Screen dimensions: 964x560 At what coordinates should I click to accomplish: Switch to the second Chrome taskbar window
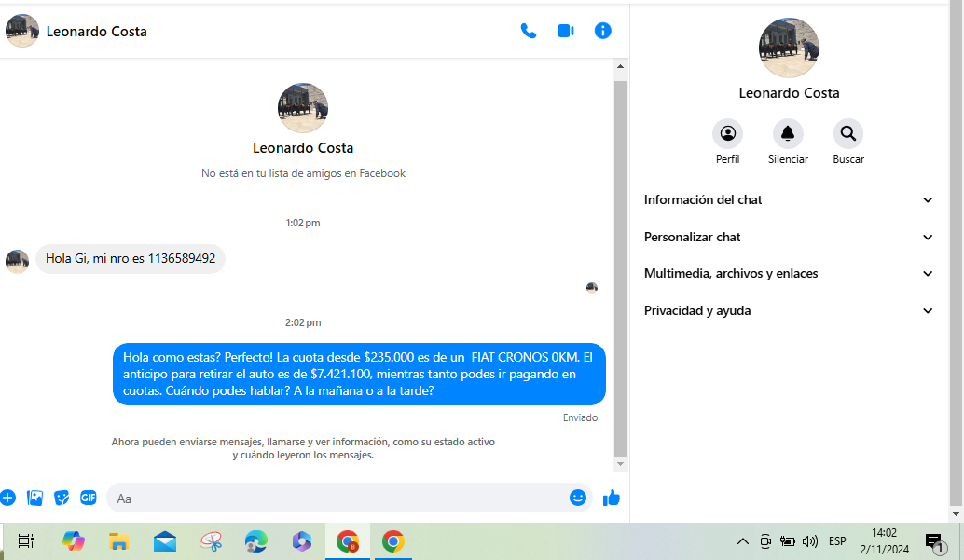coord(392,541)
